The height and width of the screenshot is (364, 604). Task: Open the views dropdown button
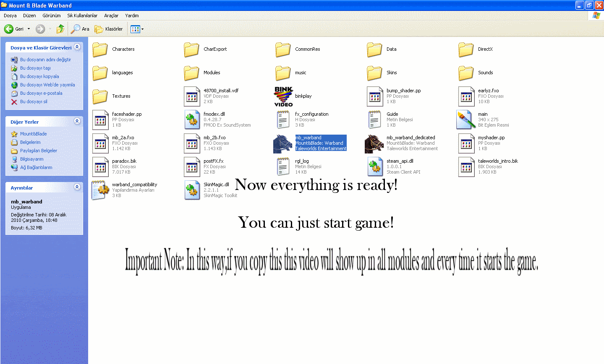137,29
